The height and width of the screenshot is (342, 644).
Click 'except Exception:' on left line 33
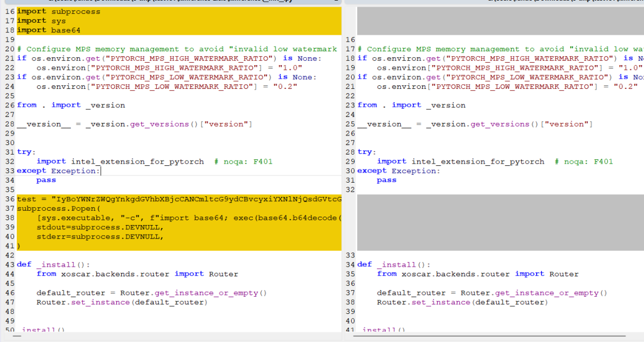point(58,171)
